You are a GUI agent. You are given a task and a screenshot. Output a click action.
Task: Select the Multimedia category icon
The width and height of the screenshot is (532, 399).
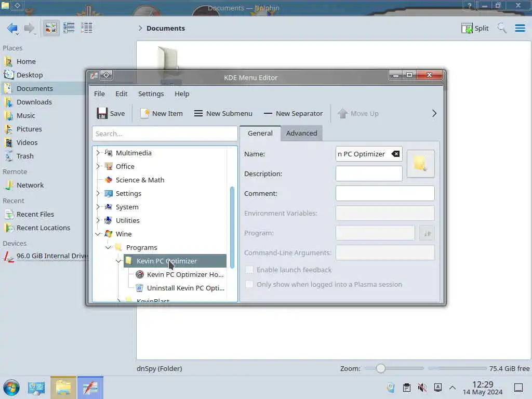pos(109,153)
